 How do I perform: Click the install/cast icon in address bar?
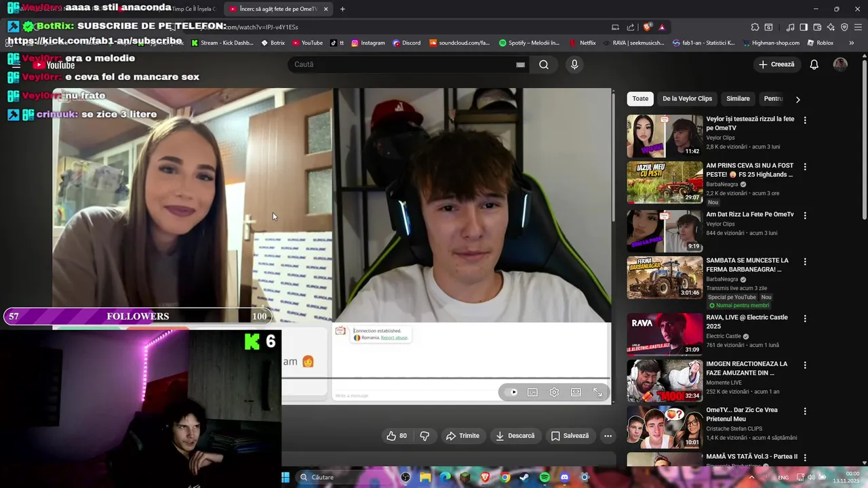(615, 27)
